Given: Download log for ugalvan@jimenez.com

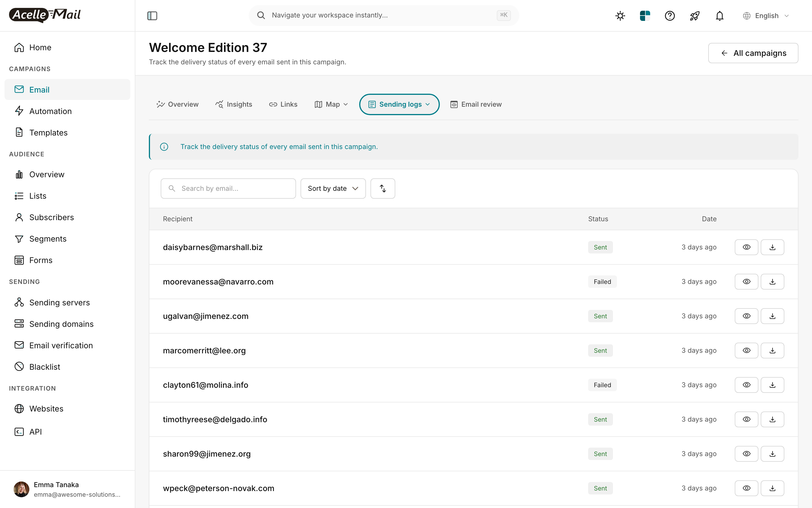Looking at the screenshot, I should click(772, 316).
